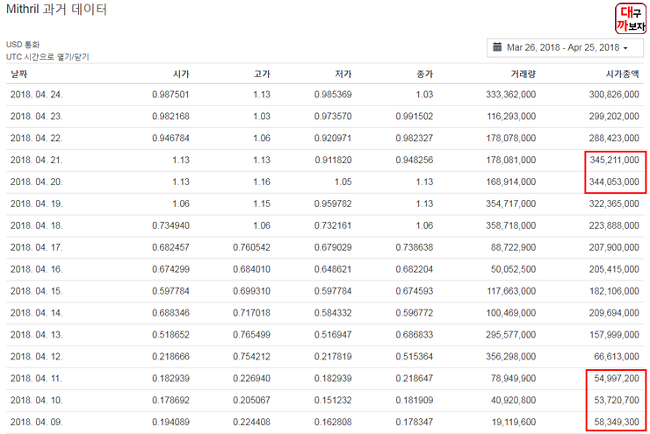Select date cell 2018. 04. 09.
The width and height of the screenshot is (650, 434).
(x=36, y=422)
